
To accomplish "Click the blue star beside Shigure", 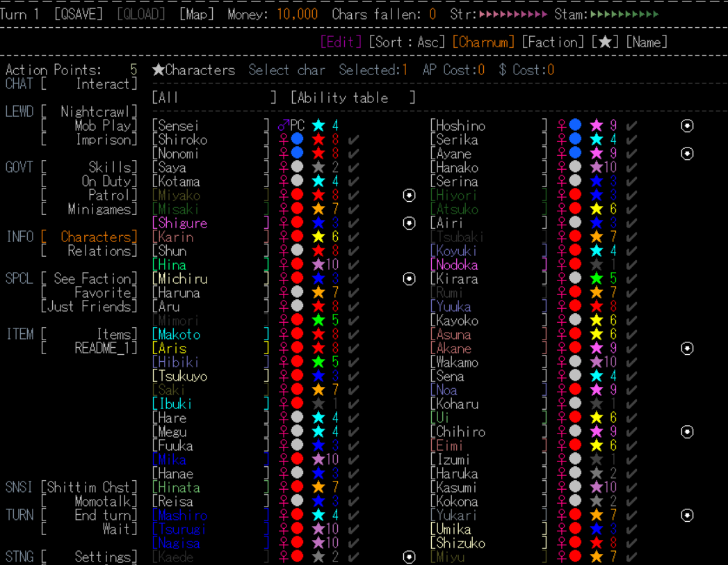I will pos(318,223).
